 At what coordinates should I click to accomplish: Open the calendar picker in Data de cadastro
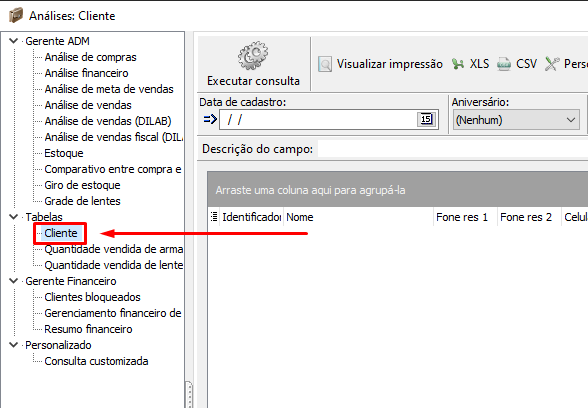click(x=426, y=120)
